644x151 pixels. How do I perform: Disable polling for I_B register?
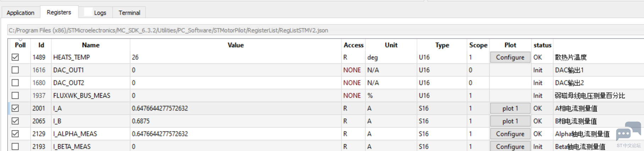coord(15,121)
